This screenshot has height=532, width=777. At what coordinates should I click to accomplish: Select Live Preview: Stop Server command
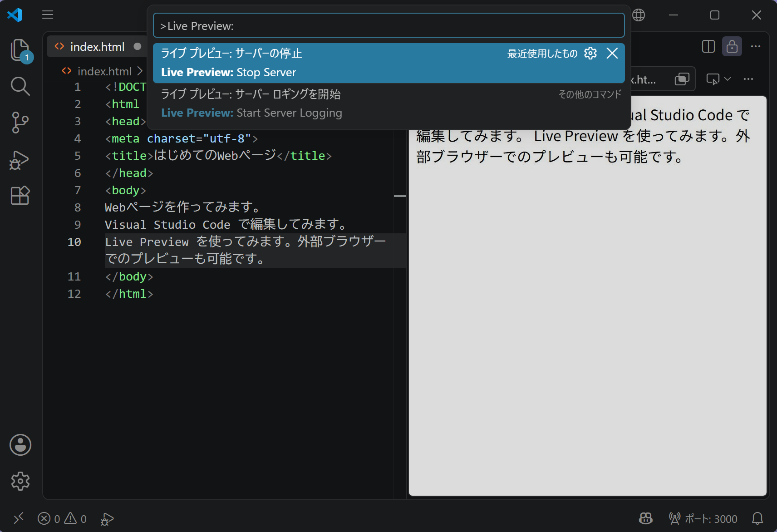389,63
